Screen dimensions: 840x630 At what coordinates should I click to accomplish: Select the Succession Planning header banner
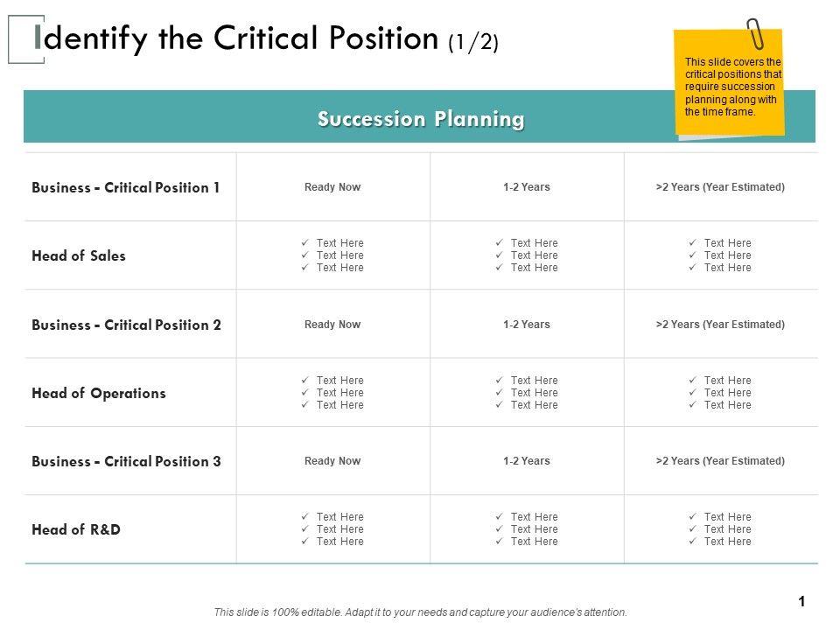point(420,118)
